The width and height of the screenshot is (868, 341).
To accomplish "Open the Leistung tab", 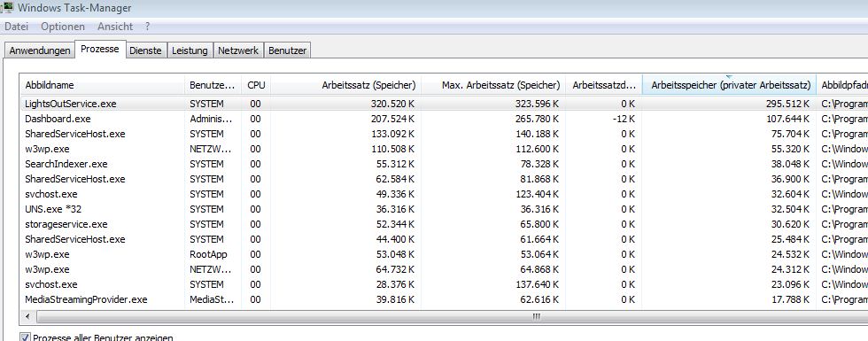I will (x=190, y=50).
